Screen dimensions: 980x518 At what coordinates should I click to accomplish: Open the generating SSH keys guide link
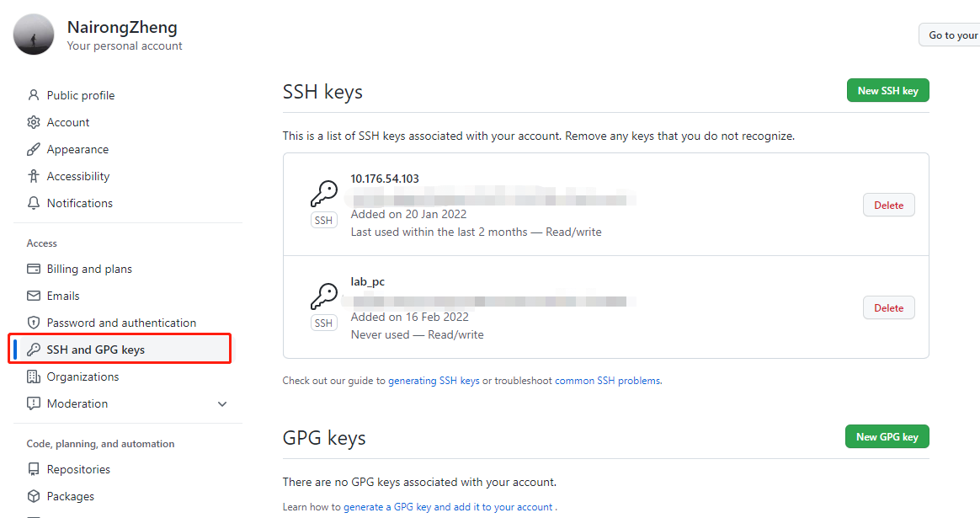[434, 381]
